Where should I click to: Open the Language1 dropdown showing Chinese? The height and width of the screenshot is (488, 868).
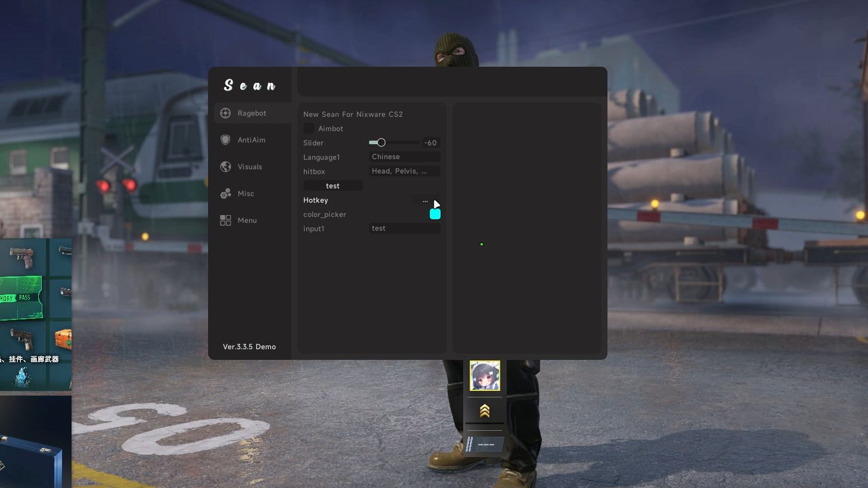coord(404,157)
